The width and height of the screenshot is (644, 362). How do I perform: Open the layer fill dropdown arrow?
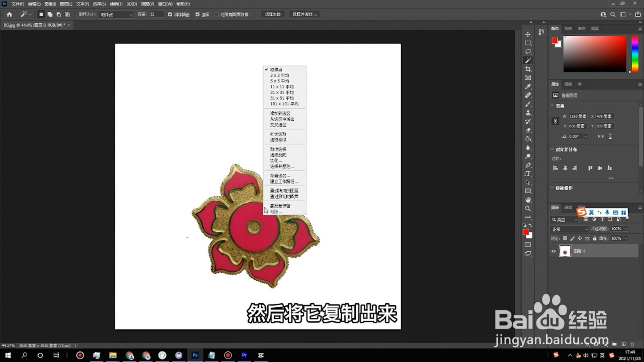point(626,239)
